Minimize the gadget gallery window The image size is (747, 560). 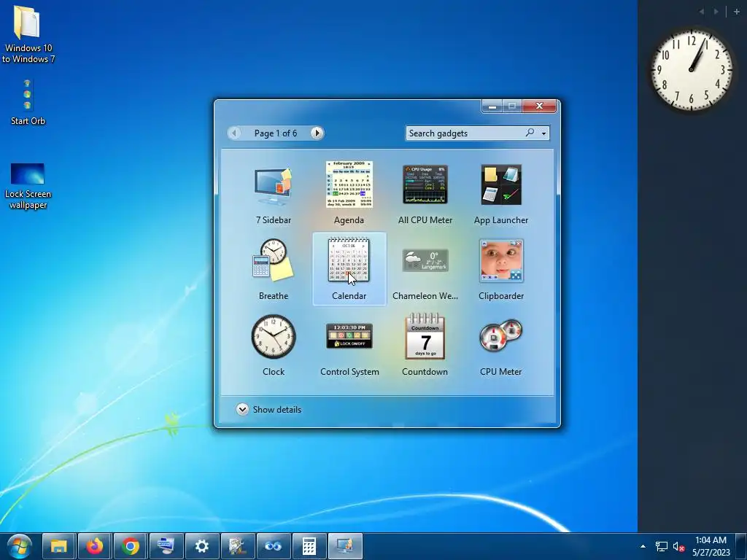click(492, 106)
